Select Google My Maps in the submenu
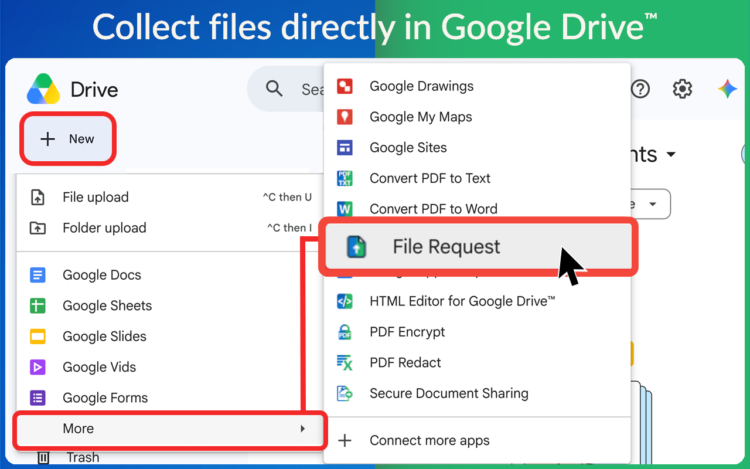Image resolution: width=750 pixels, height=469 pixels. tap(477, 117)
